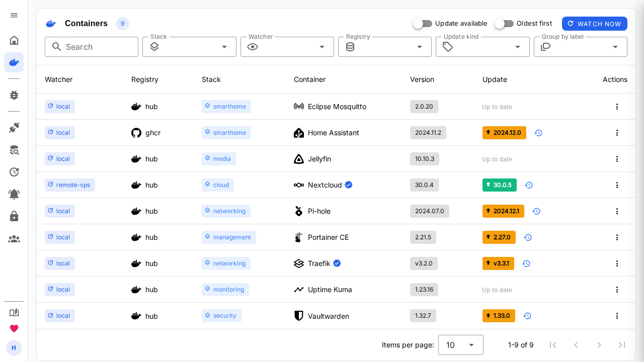Viewport: 644px width, 362px height.
Task: Toggle the Update available switch
Action: 423,24
